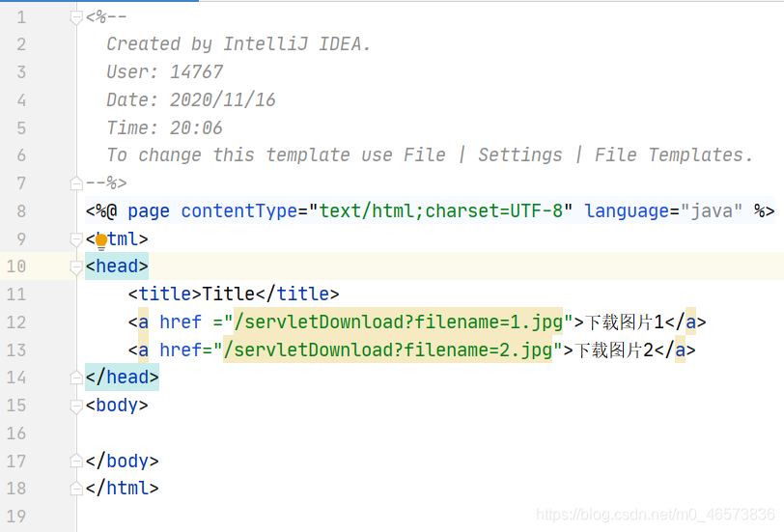The width and height of the screenshot is (784, 532).
Task: Click the <%-- comment opening on line 1
Action: tap(106, 17)
